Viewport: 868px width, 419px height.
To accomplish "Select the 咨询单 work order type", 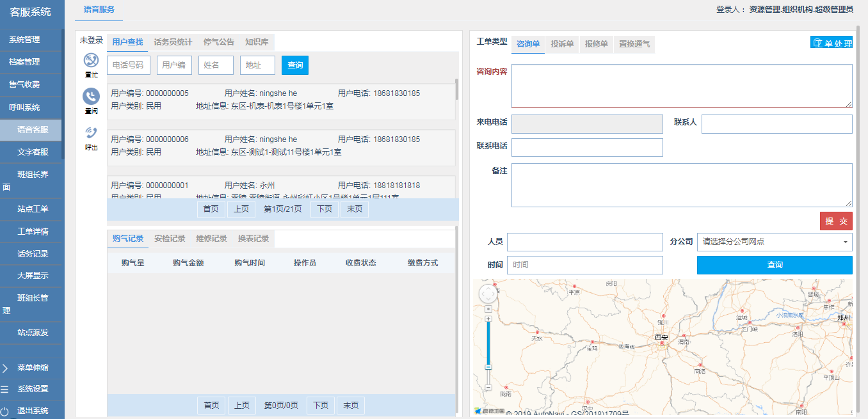I will pos(528,44).
